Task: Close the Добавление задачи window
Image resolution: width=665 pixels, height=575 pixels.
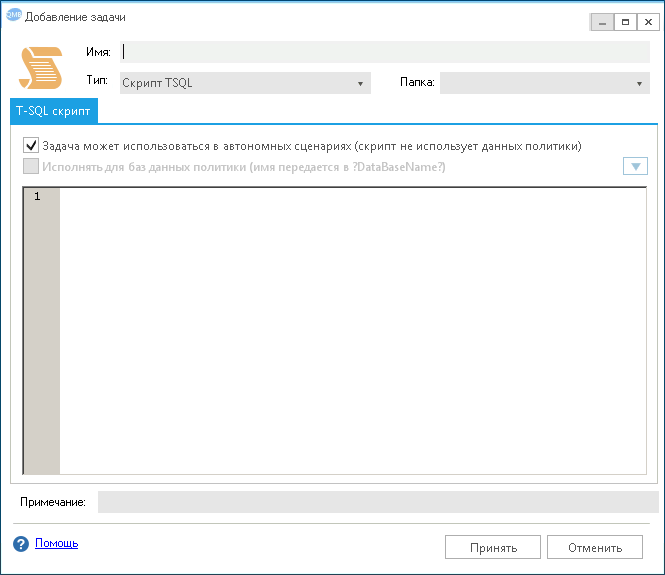Action: coord(648,22)
